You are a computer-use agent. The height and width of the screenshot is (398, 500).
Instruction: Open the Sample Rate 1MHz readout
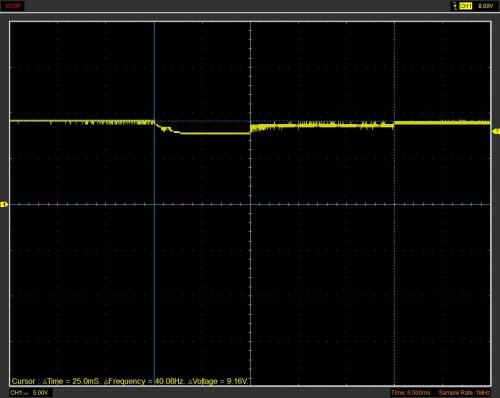point(464,393)
